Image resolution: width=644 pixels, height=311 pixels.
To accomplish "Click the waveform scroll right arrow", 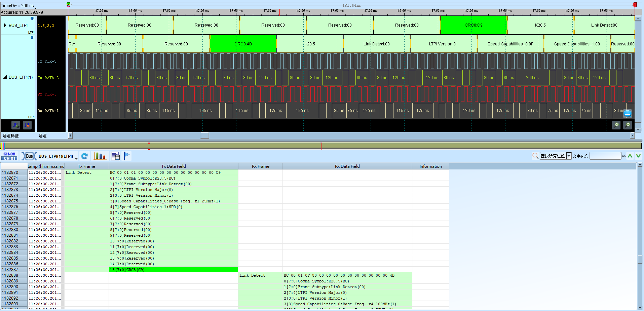I will [x=632, y=135].
